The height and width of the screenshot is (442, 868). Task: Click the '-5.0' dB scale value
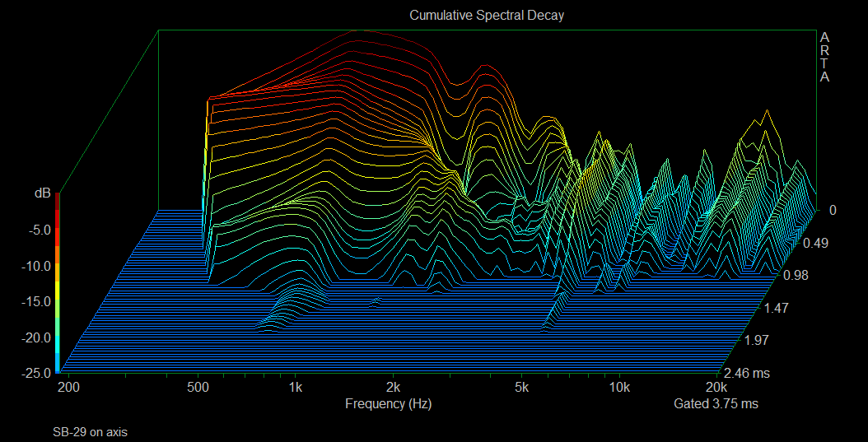pyautogui.click(x=40, y=230)
